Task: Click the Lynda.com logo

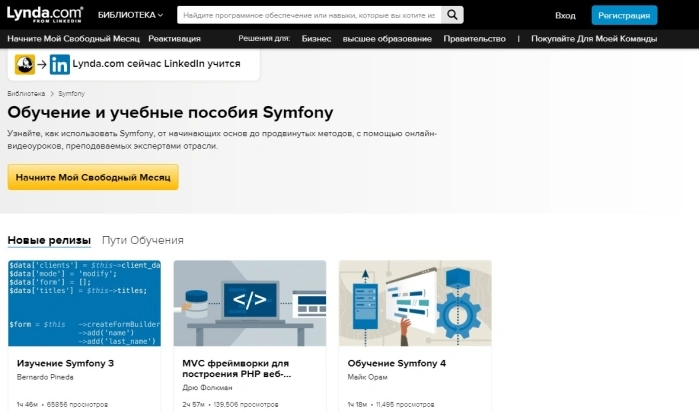Action: click(x=45, y=15)
